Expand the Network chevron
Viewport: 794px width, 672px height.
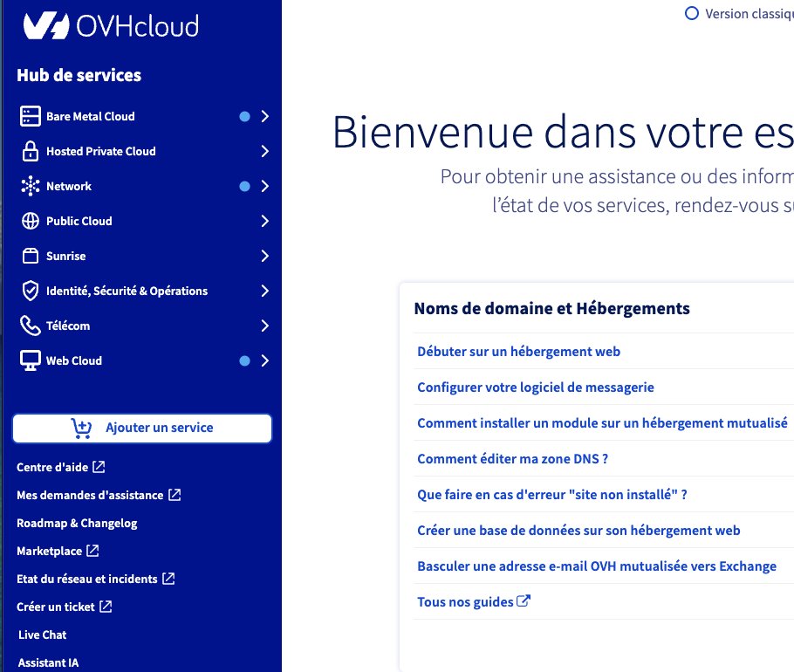pyautogui.click(x=265, y=187)
